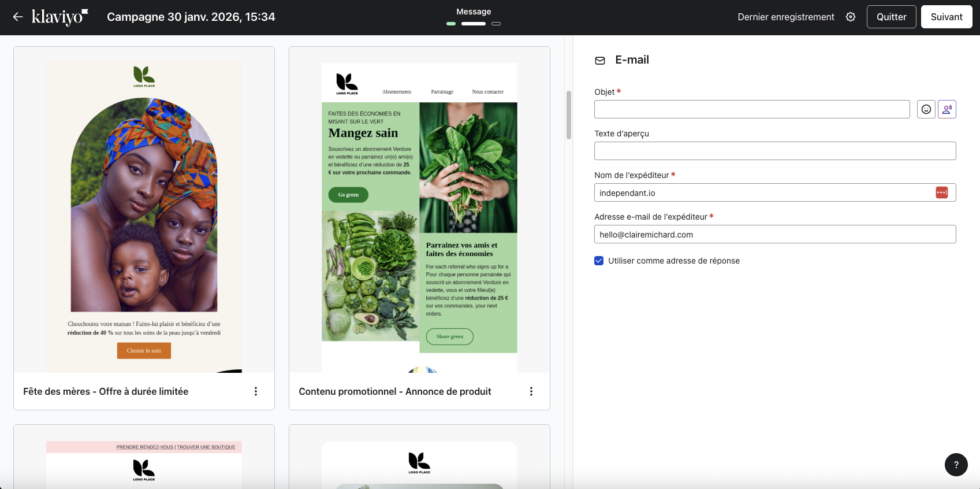Image resolution: width=980 pixels, height=489 pixels.
Task: Select the Fête des mères template thumbnail
Action: (144, 214)
